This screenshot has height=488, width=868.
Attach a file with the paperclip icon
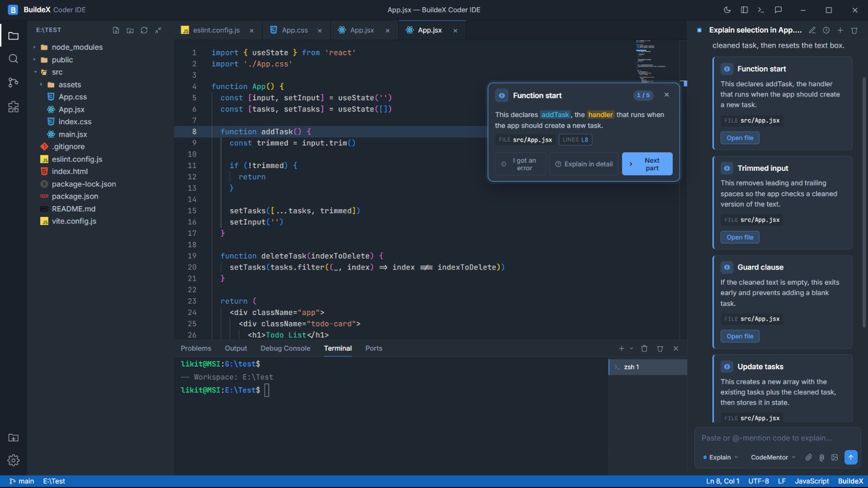coord(809,458)
